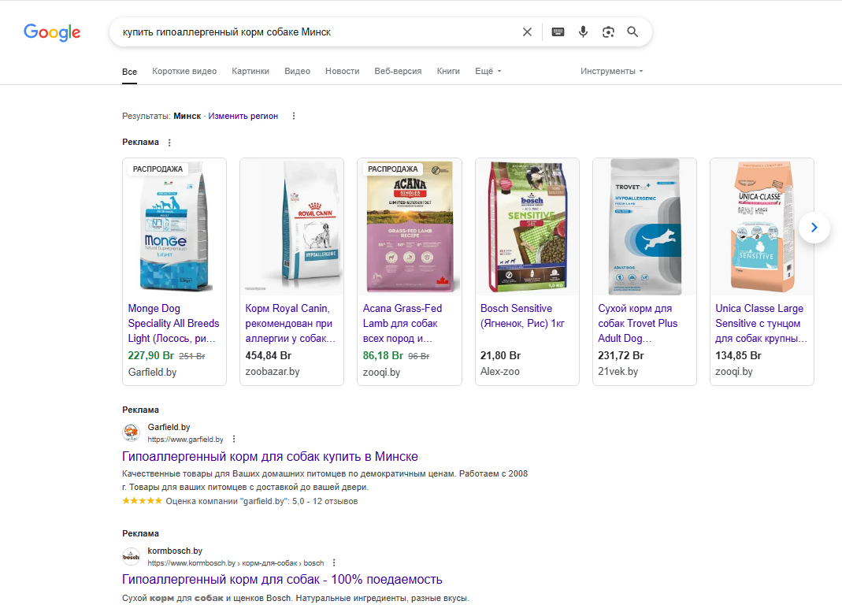This screenshot has width=842, height=616.
Task: Click kormbosch.by site name in ad
Action: click(175, 551)
